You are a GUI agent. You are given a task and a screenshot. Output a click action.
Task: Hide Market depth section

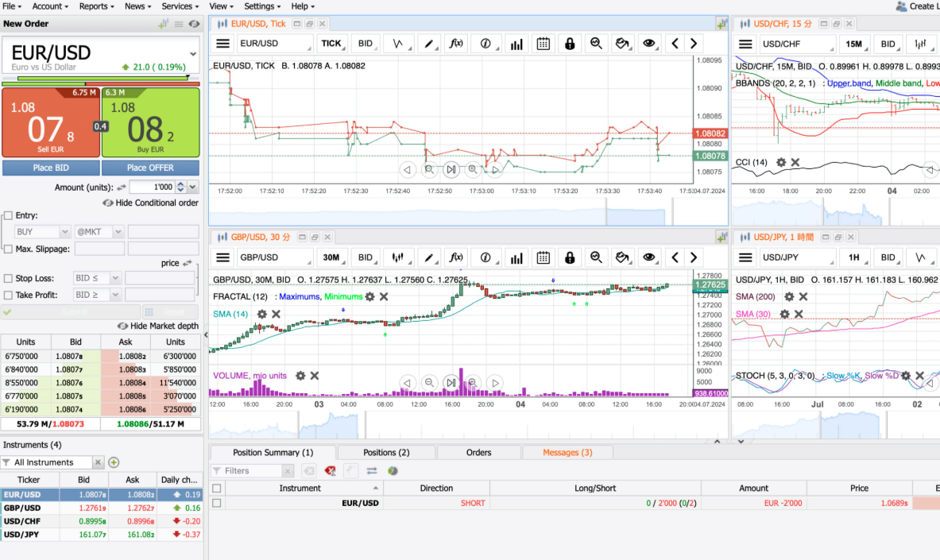tap(158, 326)
